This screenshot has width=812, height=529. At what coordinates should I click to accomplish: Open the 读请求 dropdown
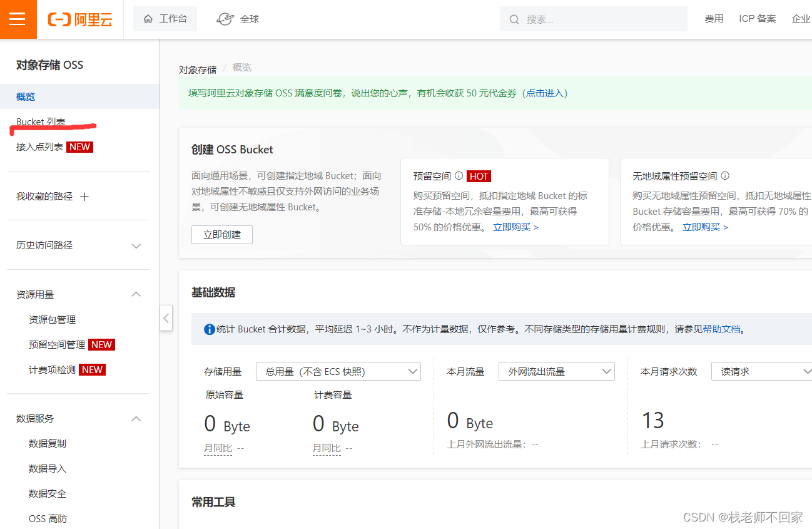click(x=761, y=371)
